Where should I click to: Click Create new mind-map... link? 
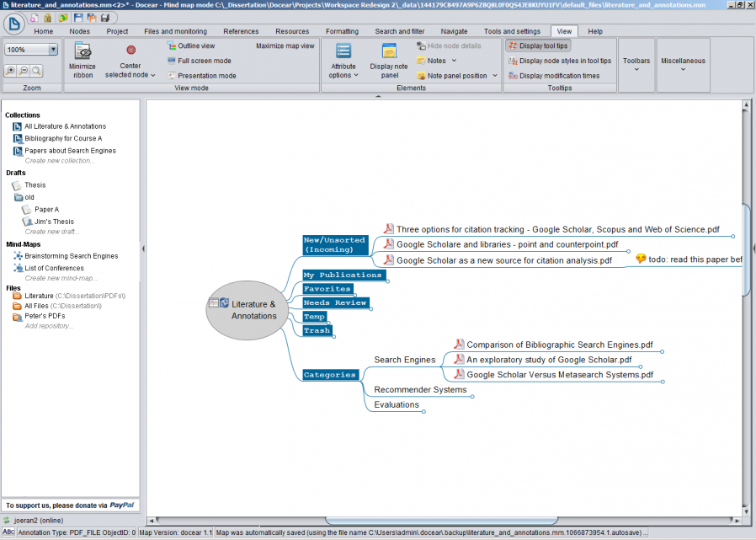click(61, 278)
